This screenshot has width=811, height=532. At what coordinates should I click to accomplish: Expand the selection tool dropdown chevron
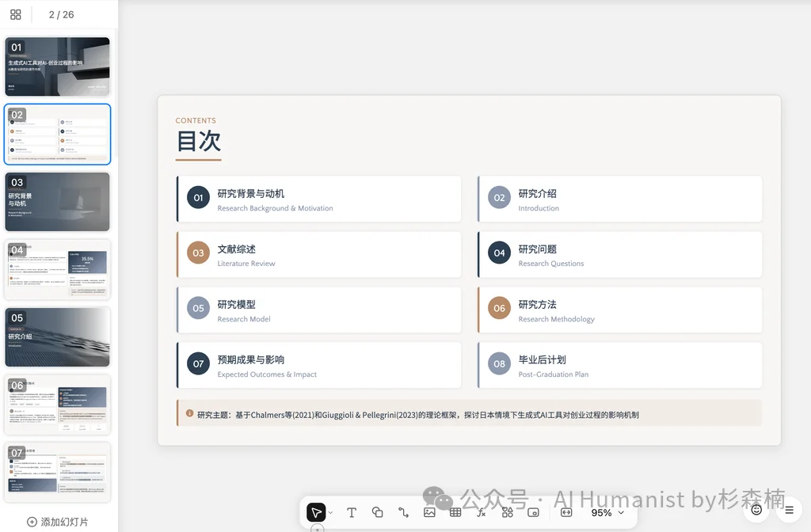[331, 512]
